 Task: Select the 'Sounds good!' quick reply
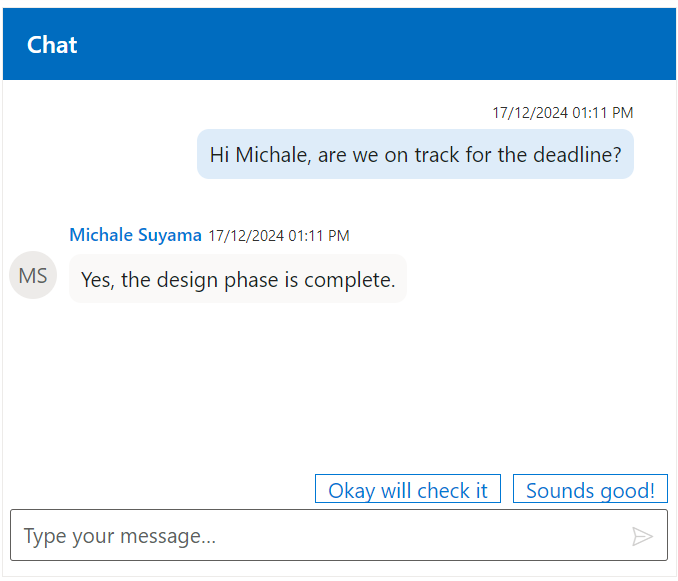coord(590,490)
